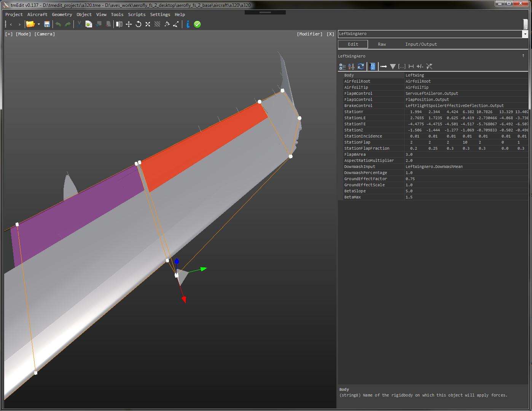Click the Undo arrow icon

coord(58,24)
